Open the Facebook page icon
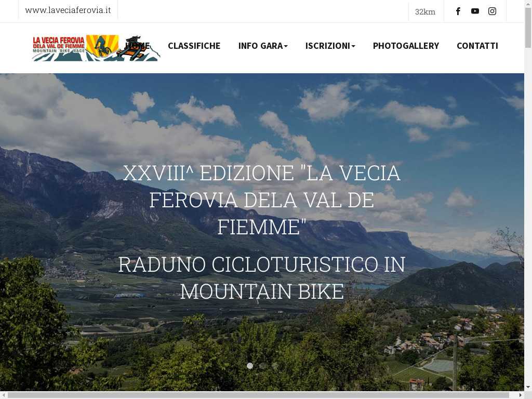Viewport: 532px width, 399px height. [x=458, y=11]
